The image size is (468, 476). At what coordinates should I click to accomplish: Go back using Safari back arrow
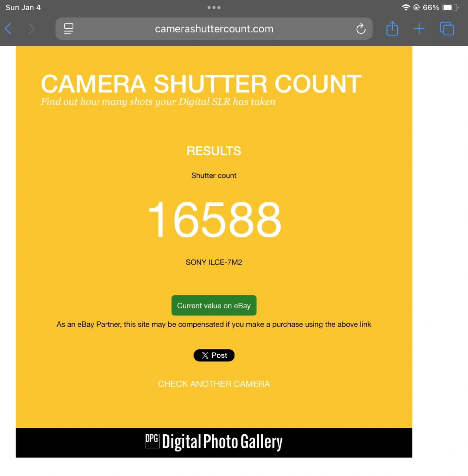tap(8, 29)
